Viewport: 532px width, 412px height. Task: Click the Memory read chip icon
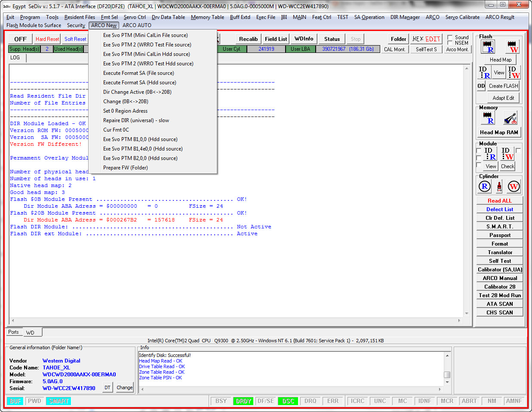[x=488, y=118]
